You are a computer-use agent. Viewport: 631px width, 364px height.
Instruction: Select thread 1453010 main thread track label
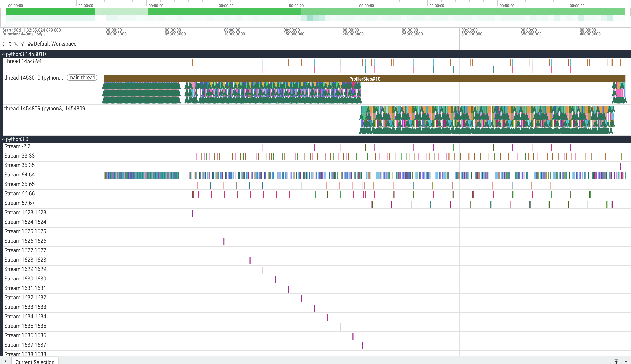pyautogui.click(x=34, y=78)
